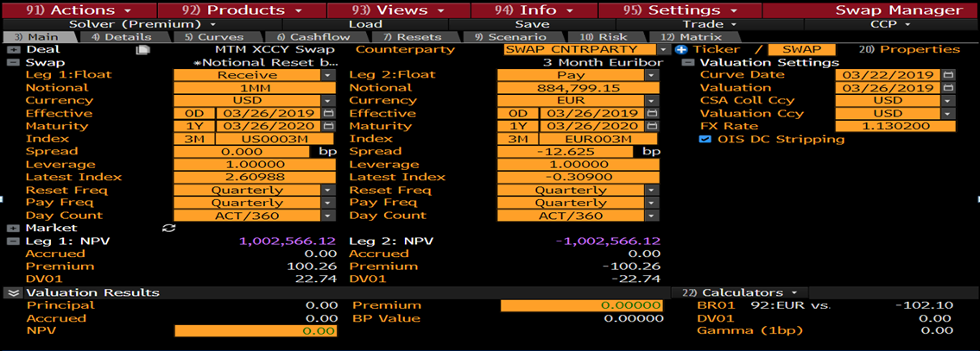980x351 pixels.
Task: Open Leg 2 EUR currency dropdown
Action: coord(651,100)
